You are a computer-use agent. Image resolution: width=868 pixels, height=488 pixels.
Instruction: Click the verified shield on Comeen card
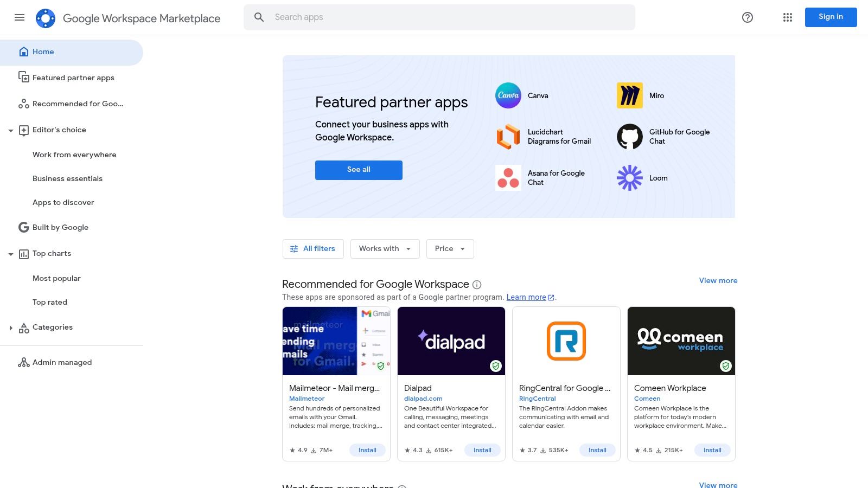click(725, 366)
